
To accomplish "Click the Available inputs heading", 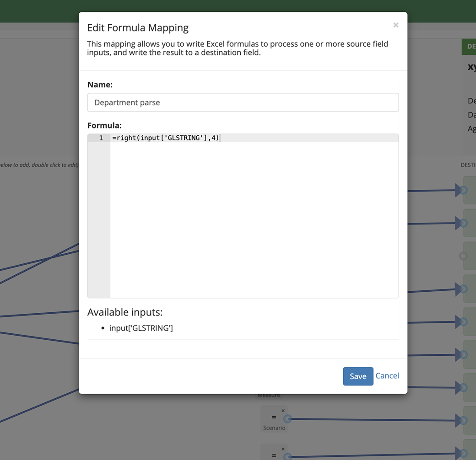I will [x=125, y=312].
